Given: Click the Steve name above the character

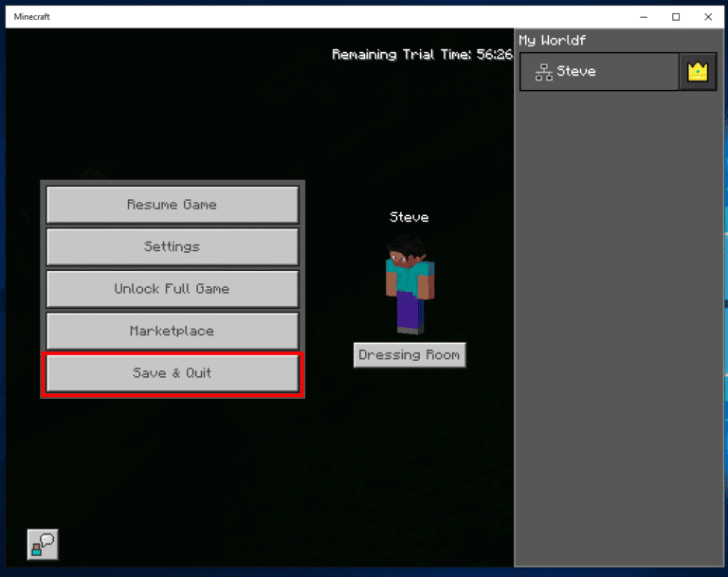Looking at the screenshot, I should click(x=409, y=217).
